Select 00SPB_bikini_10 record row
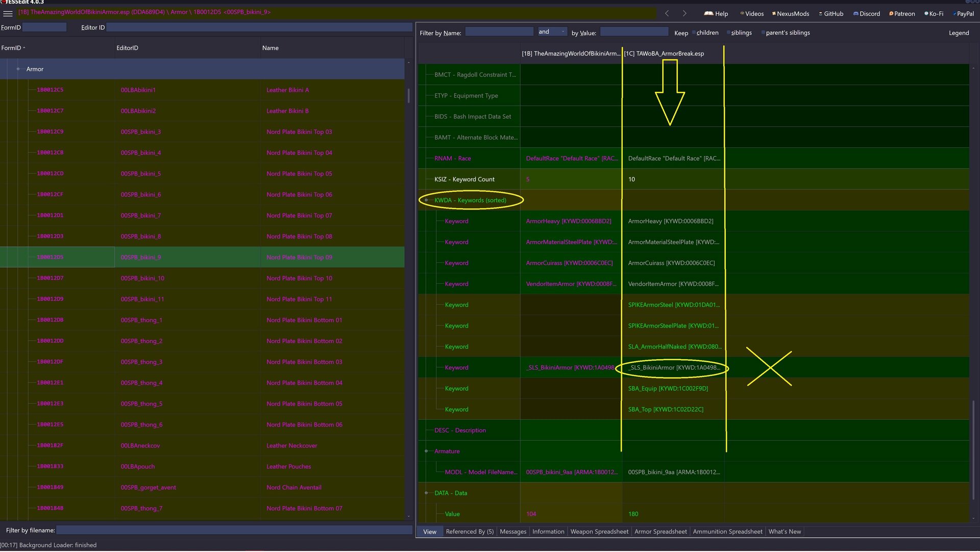 pos(202,279)
